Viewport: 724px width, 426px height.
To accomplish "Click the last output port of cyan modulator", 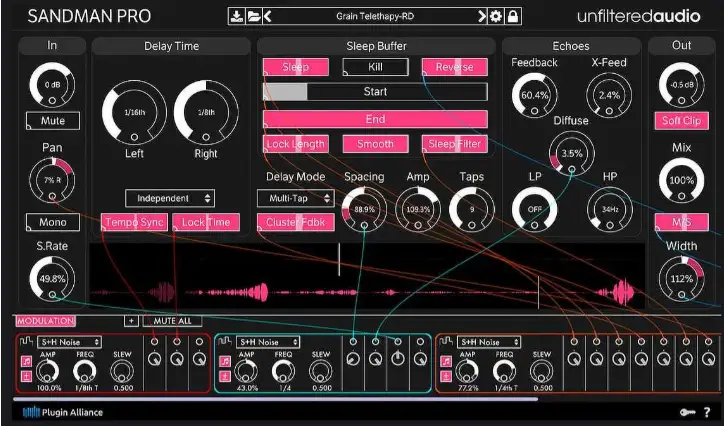I will click(420, 342).
